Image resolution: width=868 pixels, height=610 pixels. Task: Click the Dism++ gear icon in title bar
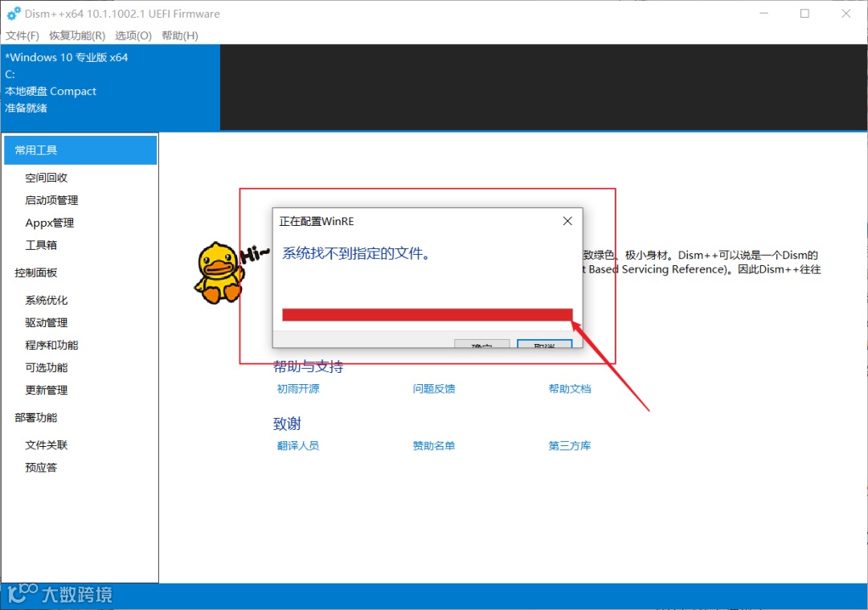[x=14, y=14]
